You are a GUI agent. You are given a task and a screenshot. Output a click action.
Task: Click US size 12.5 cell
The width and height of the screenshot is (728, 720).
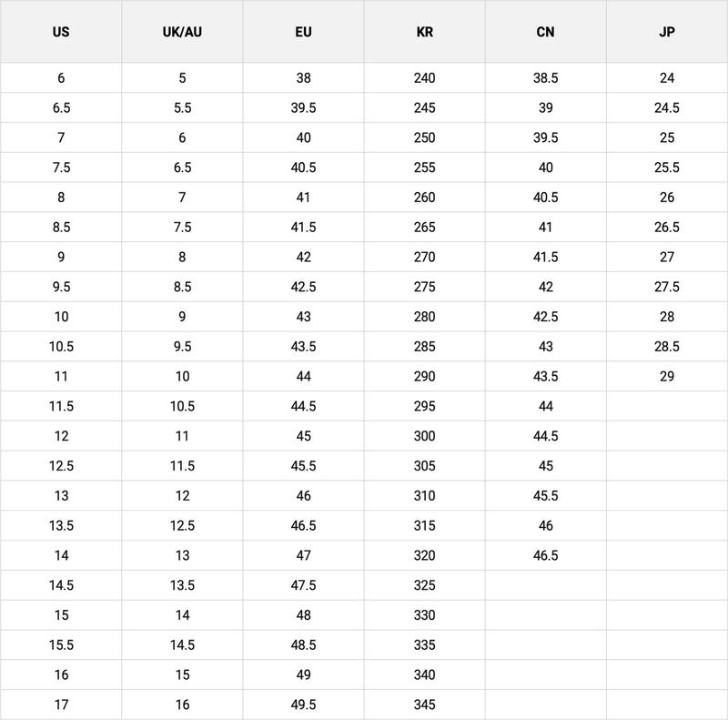click(x=61, y=466)
